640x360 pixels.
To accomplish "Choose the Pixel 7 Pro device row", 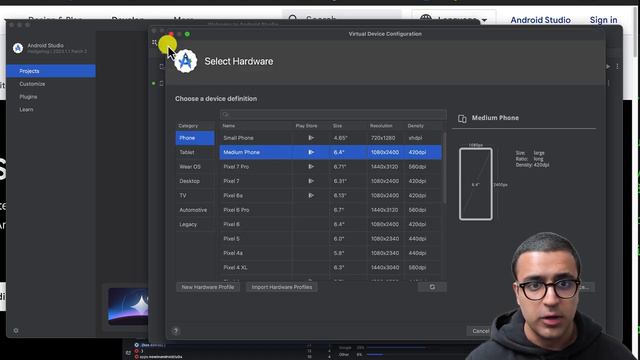I will tap(331, 167).
